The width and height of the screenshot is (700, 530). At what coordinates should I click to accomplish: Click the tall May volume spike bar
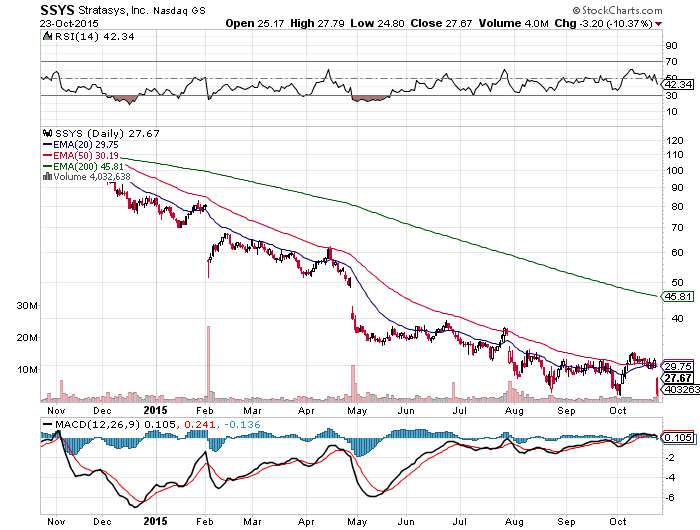pos(353,384)
